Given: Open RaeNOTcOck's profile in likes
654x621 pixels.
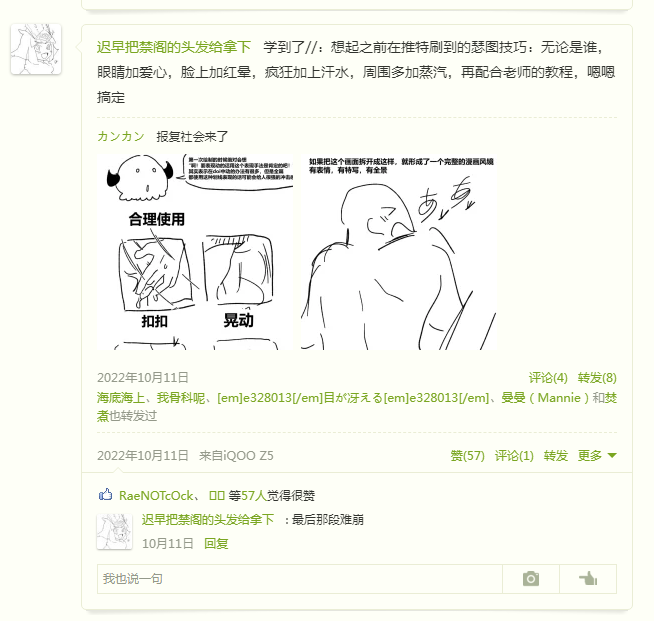Looking at the screenshot, I should [156, 495].
